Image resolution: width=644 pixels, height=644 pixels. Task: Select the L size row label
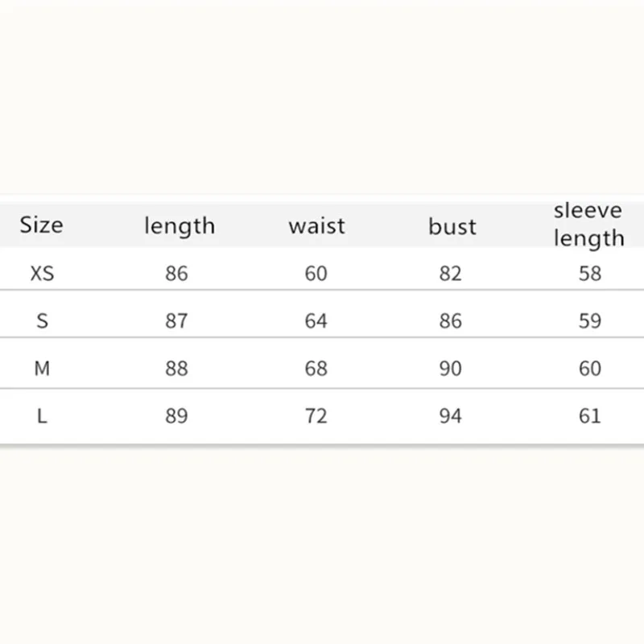coord(42,416)
